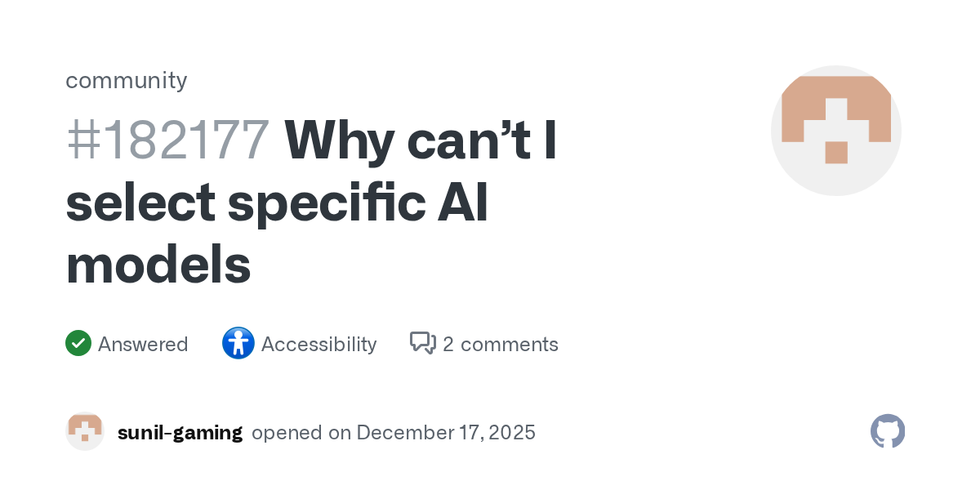Screen dimensions: 980x490
Task: Open the 2 comments link
Action: [x=500, y=345]
